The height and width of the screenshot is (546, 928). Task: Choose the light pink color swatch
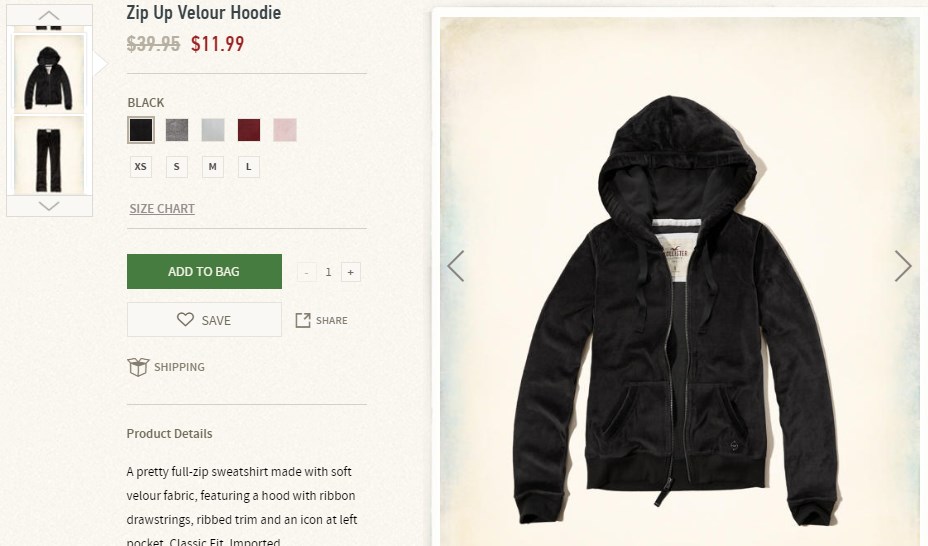(x=285, y=130)
